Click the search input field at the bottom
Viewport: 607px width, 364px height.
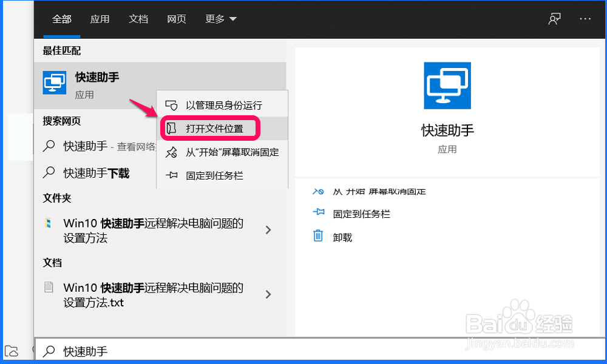click(x=182, y=351)
